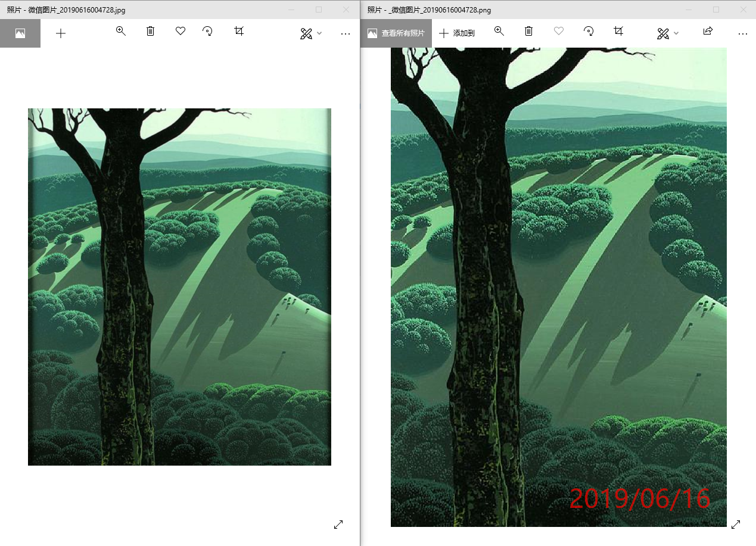Click the picture icon in the left jpg window
Viewport: 756px width, 546px height.
click(20, 33)
